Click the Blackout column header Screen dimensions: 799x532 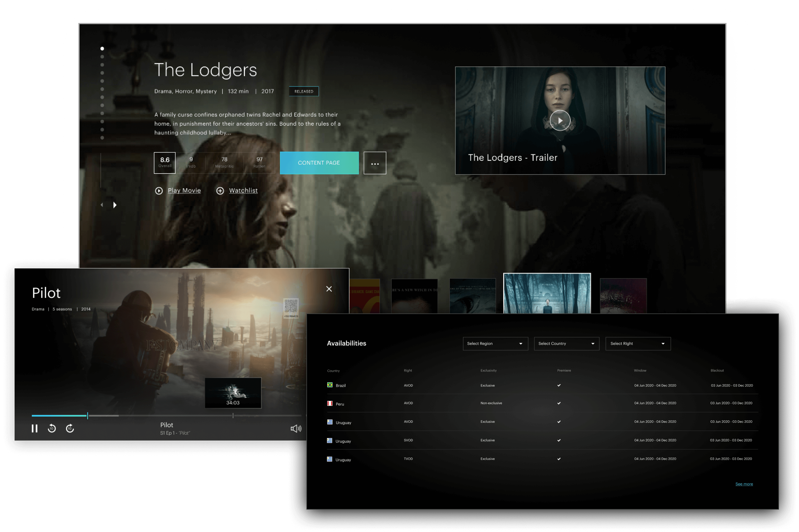click(717, 371)
